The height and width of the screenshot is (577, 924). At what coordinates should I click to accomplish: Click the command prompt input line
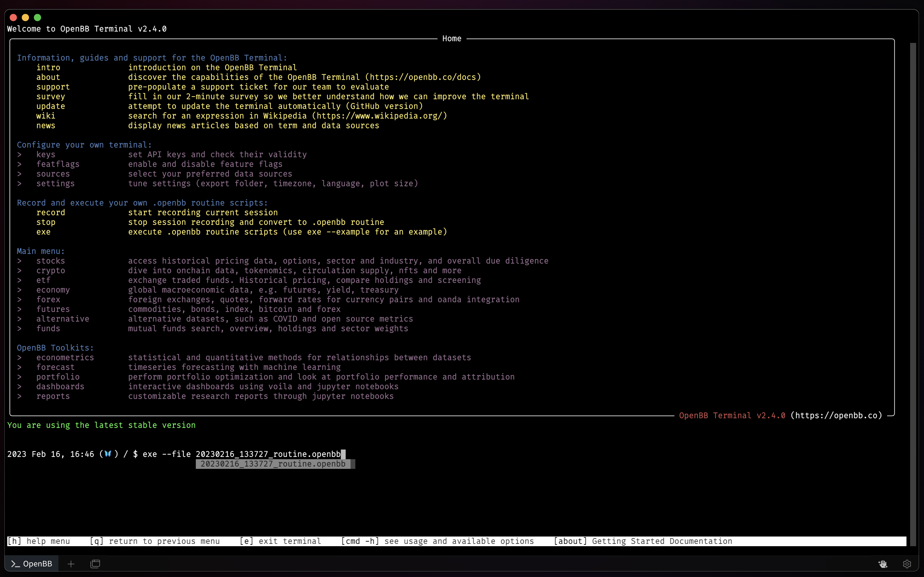tap(176, 454)
